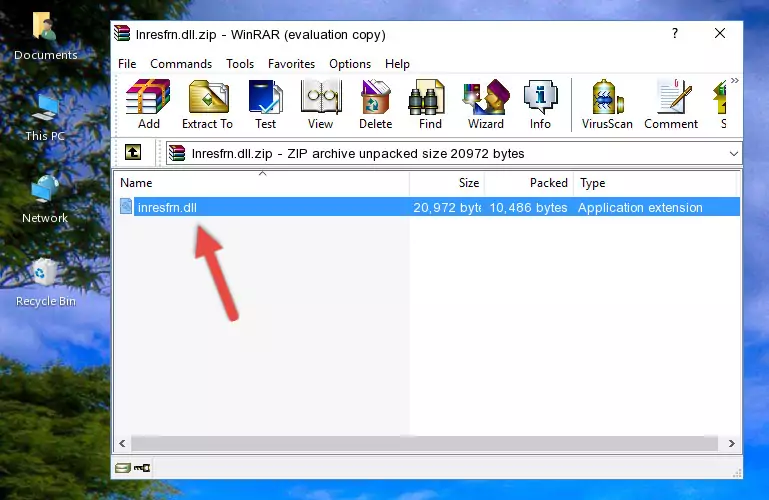Click the horizontal scrollbar right arrow
769x500 pixels.
click(731, 444)
